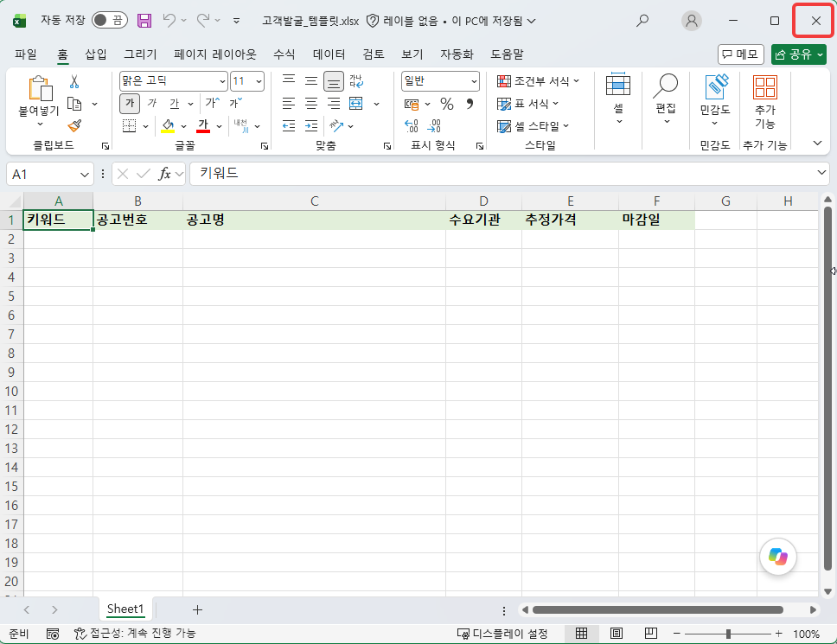The image size is (837, 644).
Task: Switch to Page Break Preview
Action: [651, 634]
